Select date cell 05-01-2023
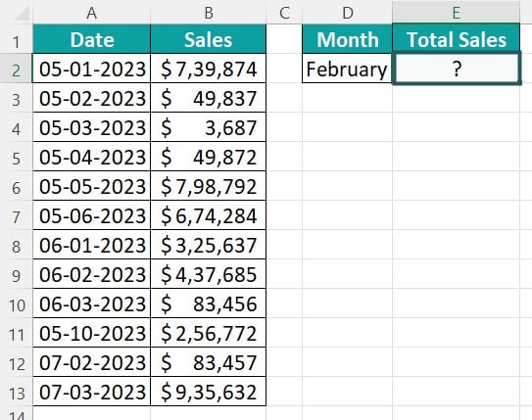 pos(92,69)
